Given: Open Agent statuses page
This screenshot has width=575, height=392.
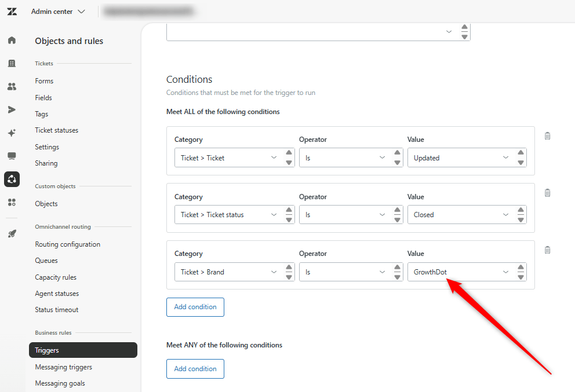Looking at the screenshot, I should tap(57, 294).
